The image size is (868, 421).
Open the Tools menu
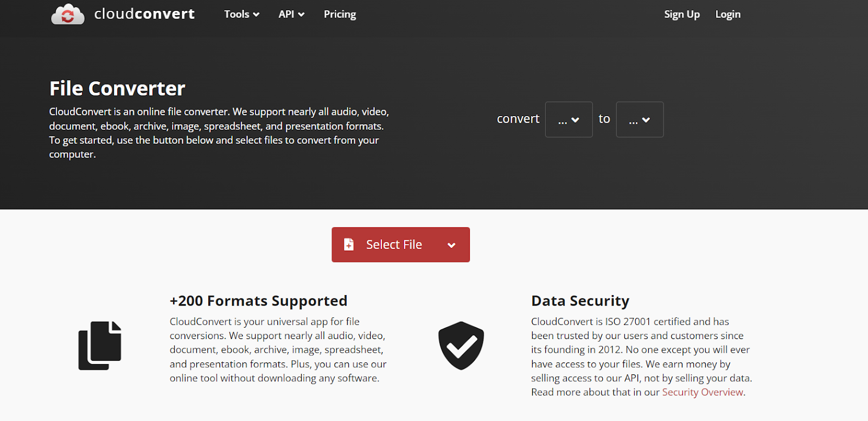[x=242, y=14]
